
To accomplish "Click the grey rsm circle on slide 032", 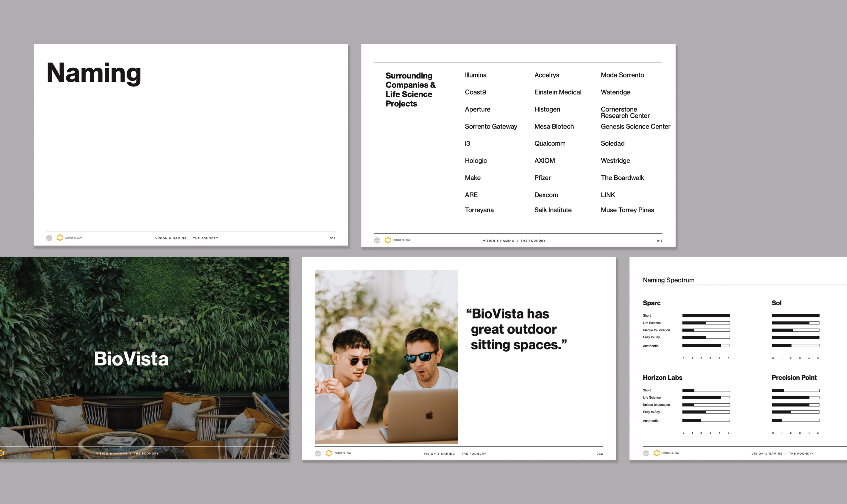I will click(x=318, y=453).
